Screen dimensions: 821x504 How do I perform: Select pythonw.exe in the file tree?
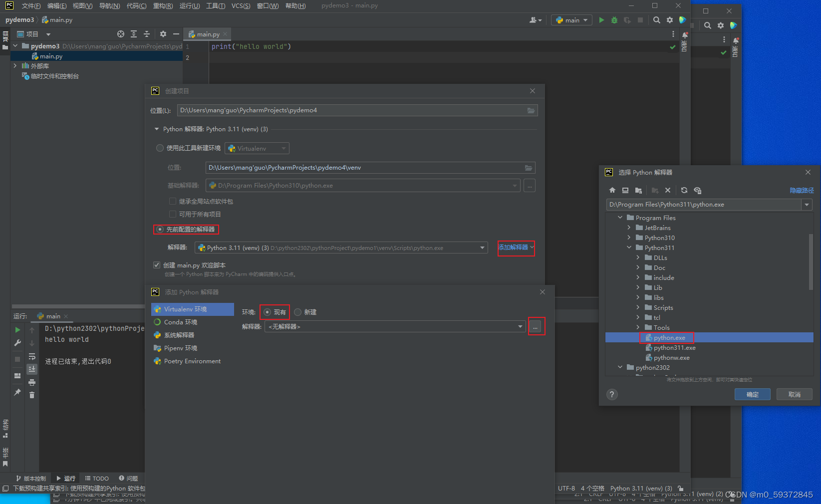click(672, 358)
